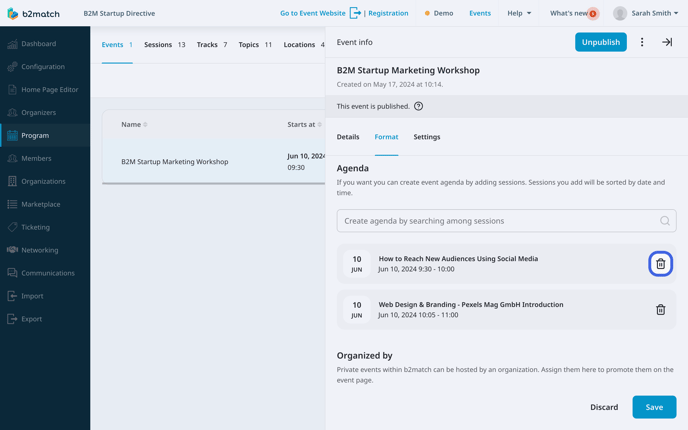Click the Marketplace list icon
Image resolution: width=688 pixels, height=430 pixels.
pos(12,204)
